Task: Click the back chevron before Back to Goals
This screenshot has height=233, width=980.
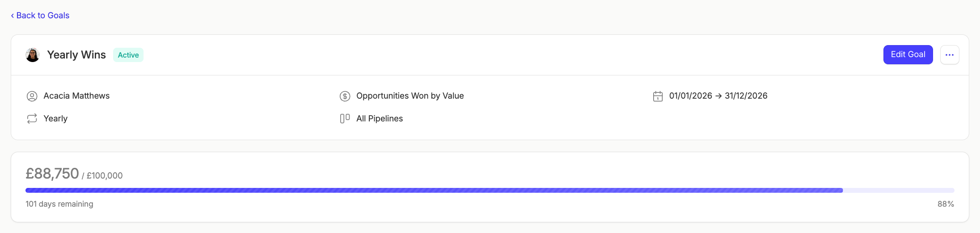Action: 13,16
